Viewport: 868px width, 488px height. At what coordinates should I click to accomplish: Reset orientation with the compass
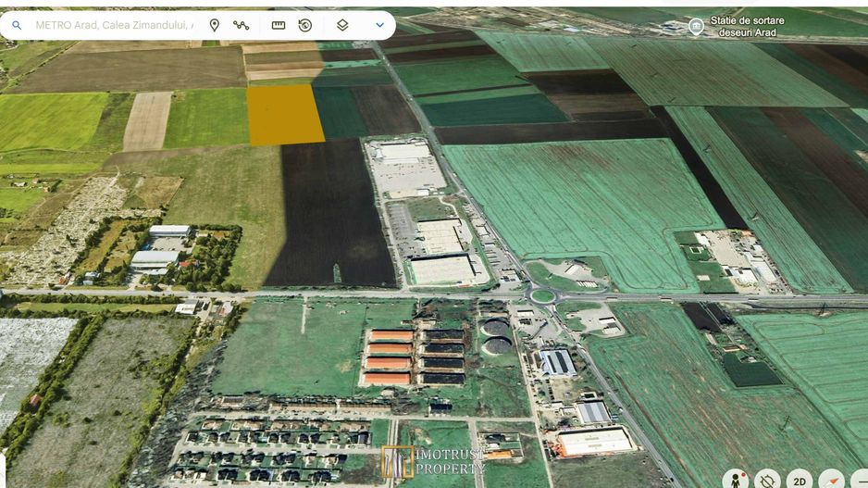[x=832, y=481]
